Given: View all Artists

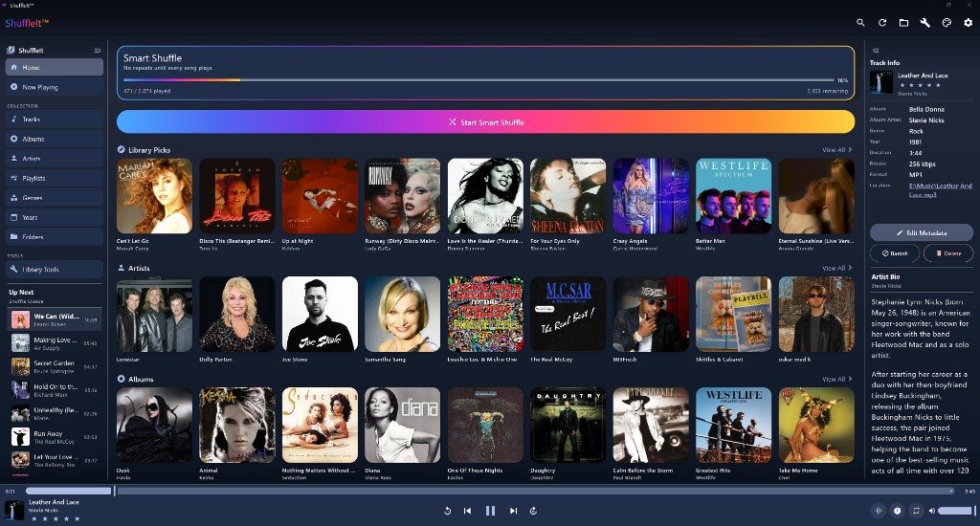Looking at the screenshot, I should pos(836,268).
